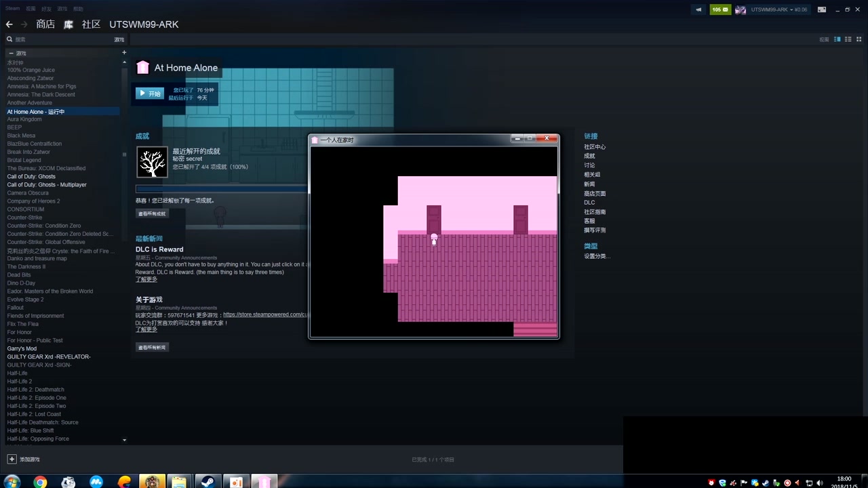The image size is (868, 488).
Task: Click 撰写评测 link
Action: [x=595, y=230]
